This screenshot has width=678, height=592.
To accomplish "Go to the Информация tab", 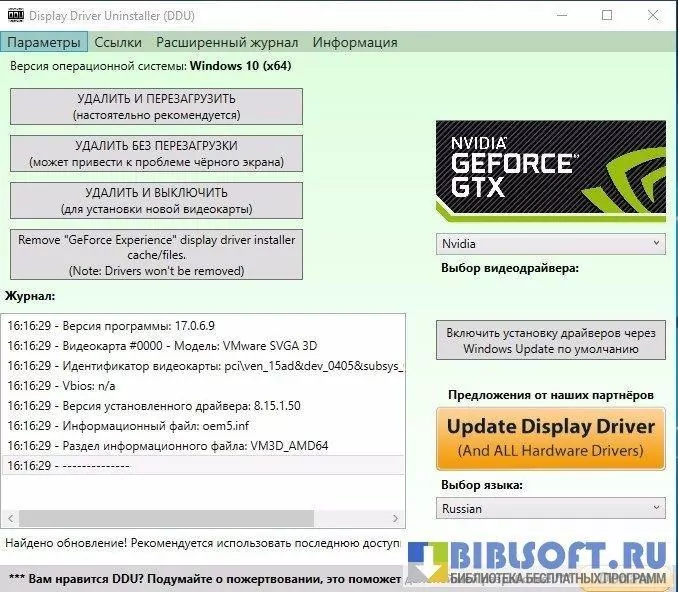I will (355, 42).
